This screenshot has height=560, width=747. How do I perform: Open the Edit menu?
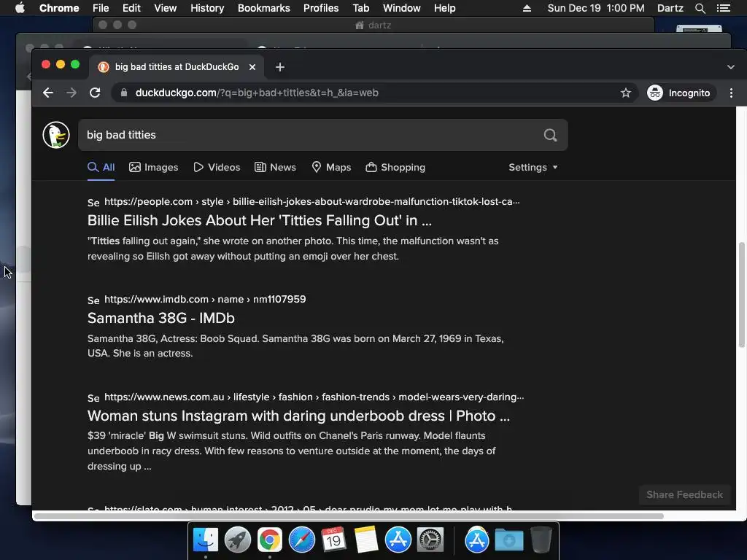(x=131, y=8)
